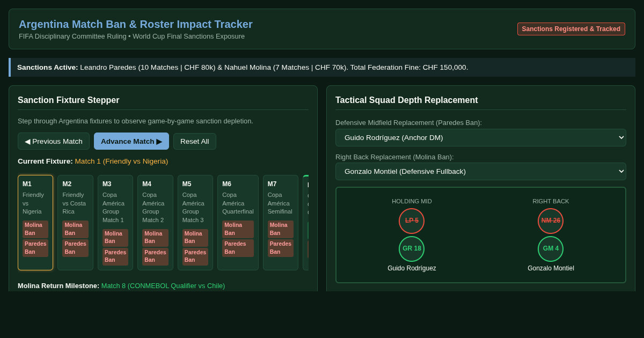The width and height of the screenshot is (644, 338).
Task: Advance to the next match
Action: (x=131, y=141)
